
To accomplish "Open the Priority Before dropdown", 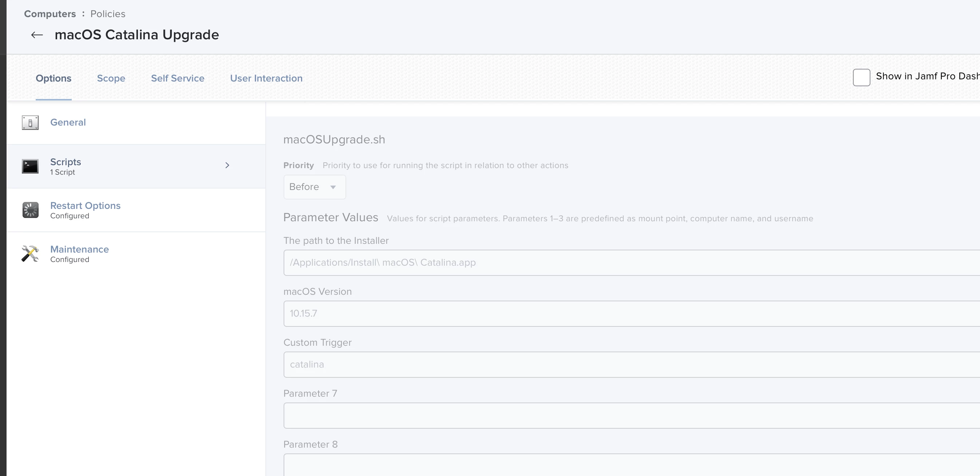I will coord(315,187).
